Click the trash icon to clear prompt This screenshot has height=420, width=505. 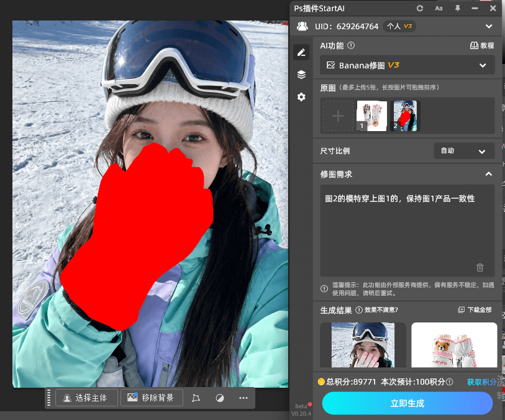[x=480, y=267]
